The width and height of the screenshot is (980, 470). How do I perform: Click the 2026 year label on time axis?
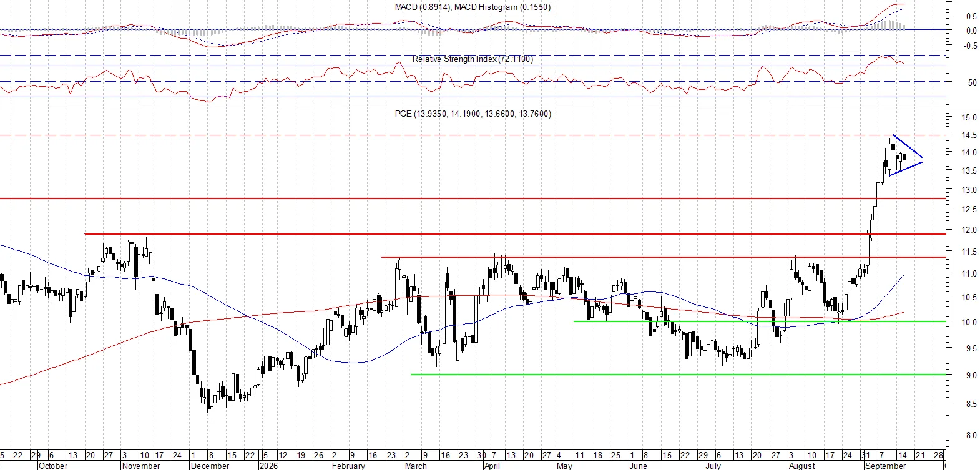point(268,466)
